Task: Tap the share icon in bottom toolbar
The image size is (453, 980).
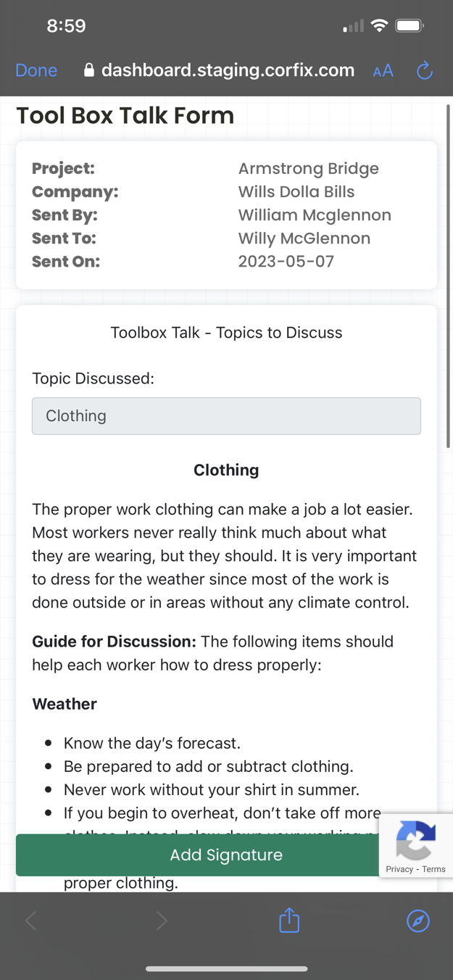Action: (289, 920)
